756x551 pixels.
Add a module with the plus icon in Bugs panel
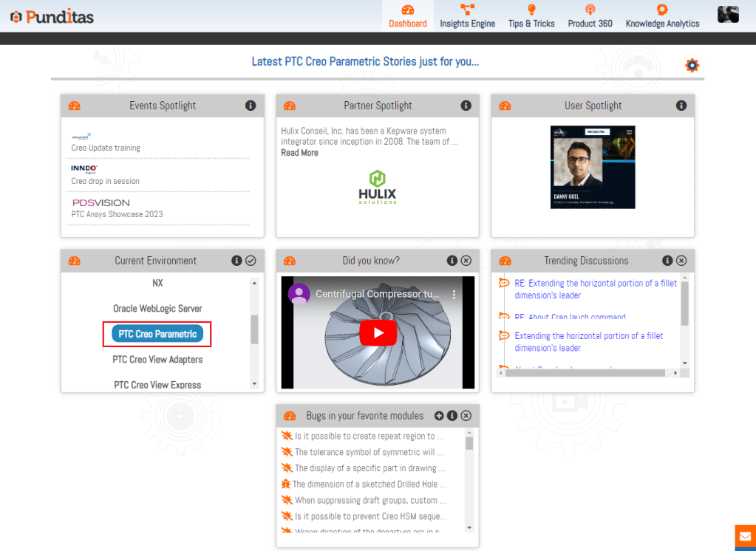tap(439, 416)
